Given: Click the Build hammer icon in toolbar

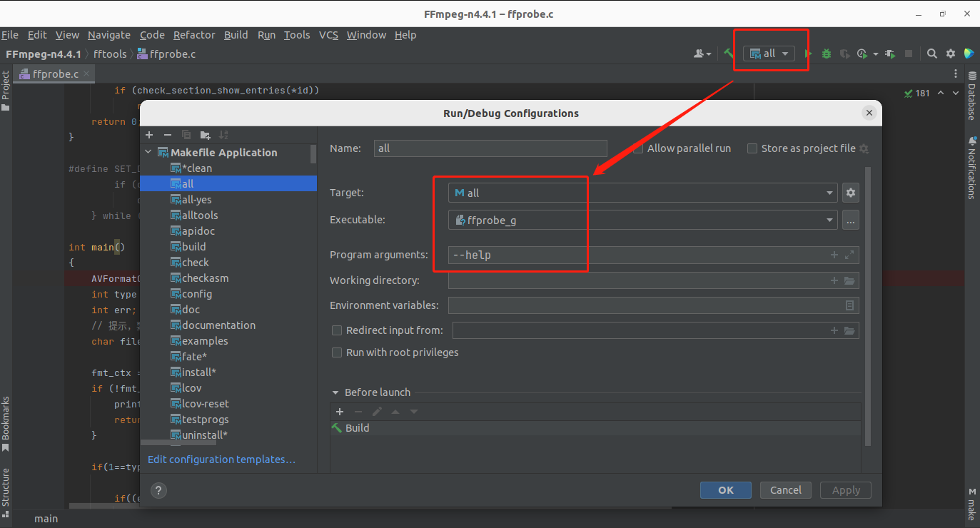Looking at the screenshot, I should (x=729, y=54).
